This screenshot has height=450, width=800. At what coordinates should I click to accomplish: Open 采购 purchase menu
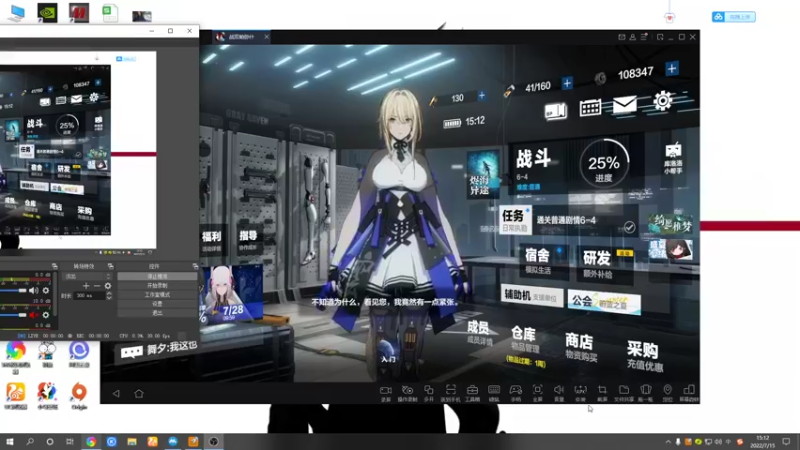pos(644,355)
